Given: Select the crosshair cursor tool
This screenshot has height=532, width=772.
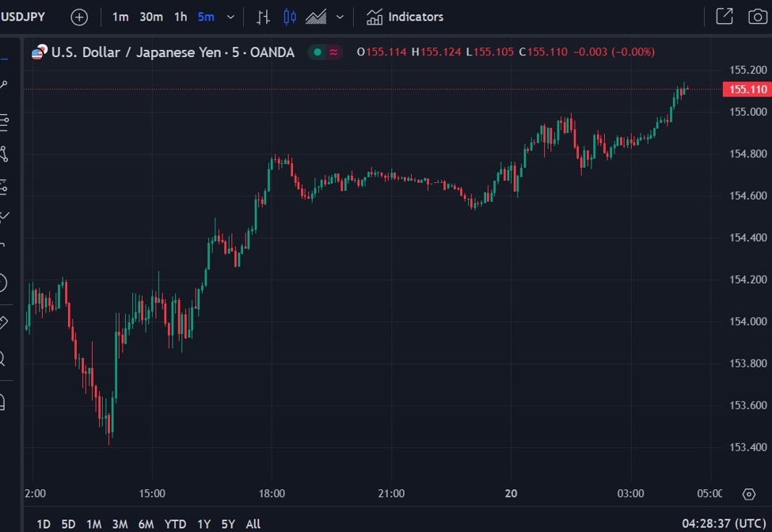Looking at the screenshot, I should click(7, 83).
